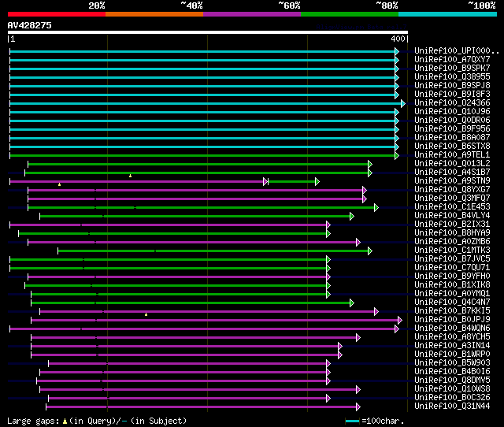Click the query name AV428275

coord(30,25)
